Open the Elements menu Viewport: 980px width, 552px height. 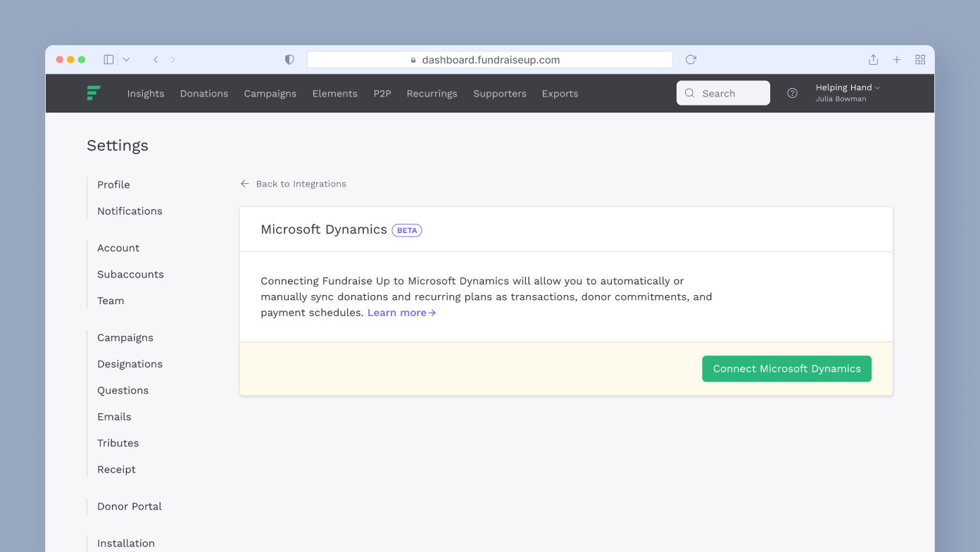pyautogui.click(x=335, y=94)
